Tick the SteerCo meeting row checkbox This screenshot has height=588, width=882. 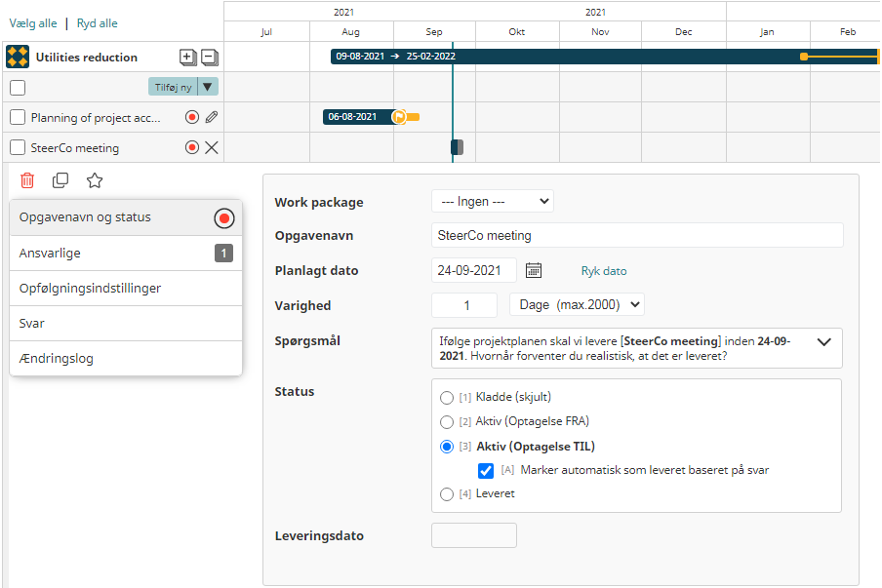(x=18, y=148)
